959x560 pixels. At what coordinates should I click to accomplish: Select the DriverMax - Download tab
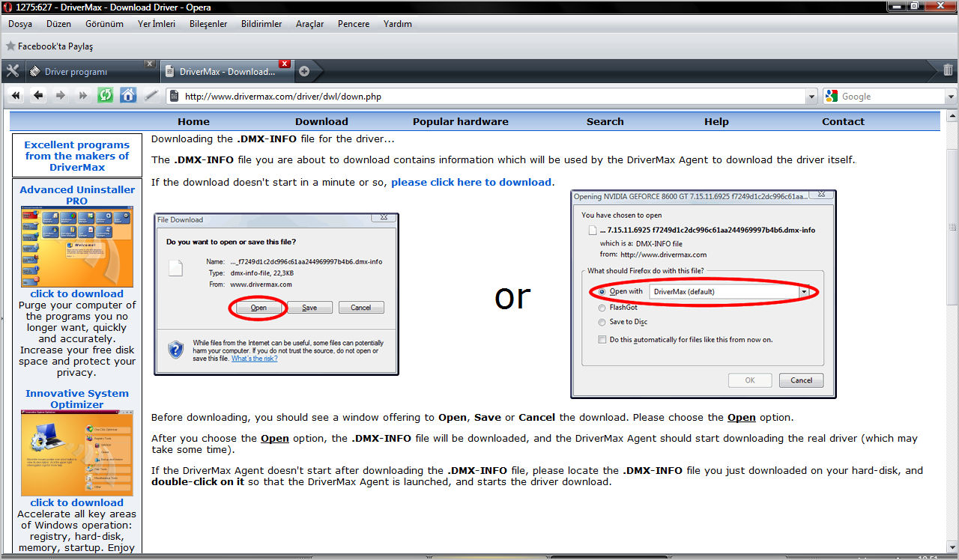(227, 72)
